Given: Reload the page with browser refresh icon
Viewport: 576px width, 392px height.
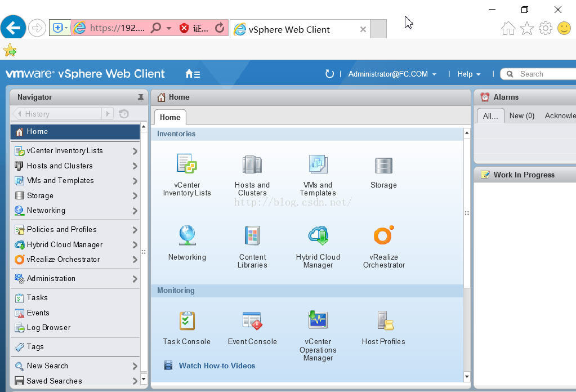Looking at the screenshot, I should (219, 28).
